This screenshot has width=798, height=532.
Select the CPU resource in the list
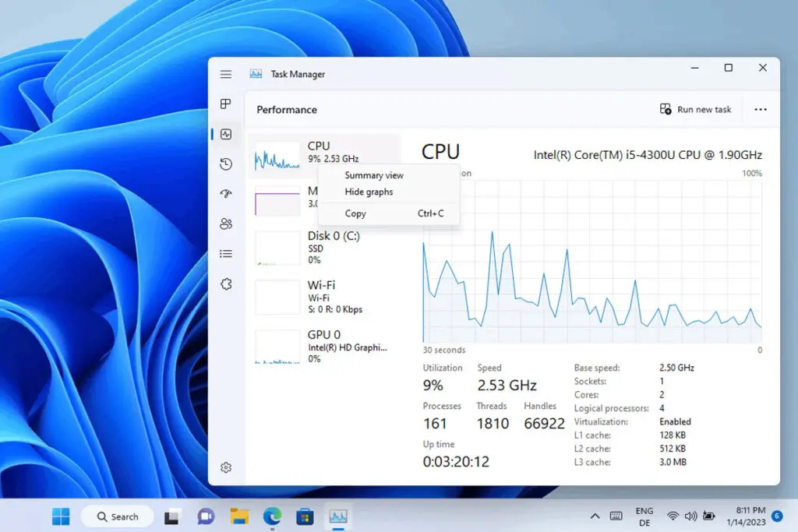tap(324, 156)
